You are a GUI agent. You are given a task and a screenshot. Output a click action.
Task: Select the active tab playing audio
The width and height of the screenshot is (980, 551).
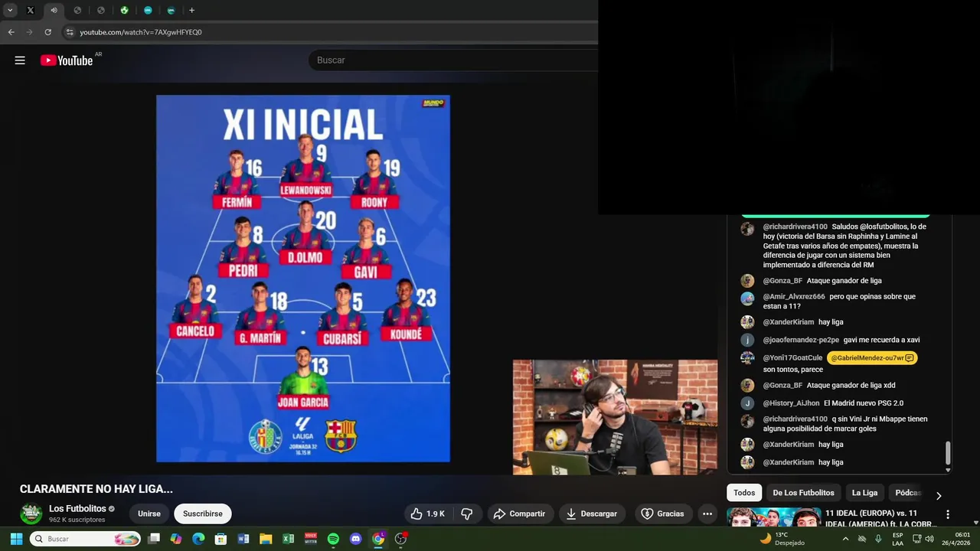(54, 11)
